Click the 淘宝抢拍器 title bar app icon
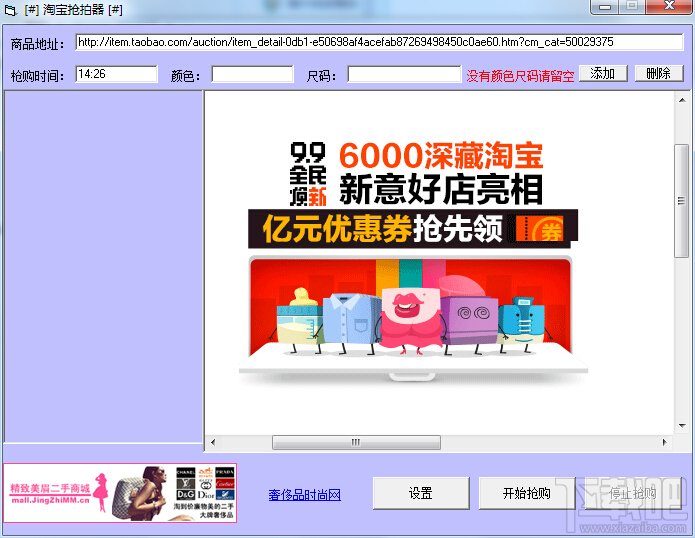This screenshot has height=538, width=695. click(x=11, y=10)
